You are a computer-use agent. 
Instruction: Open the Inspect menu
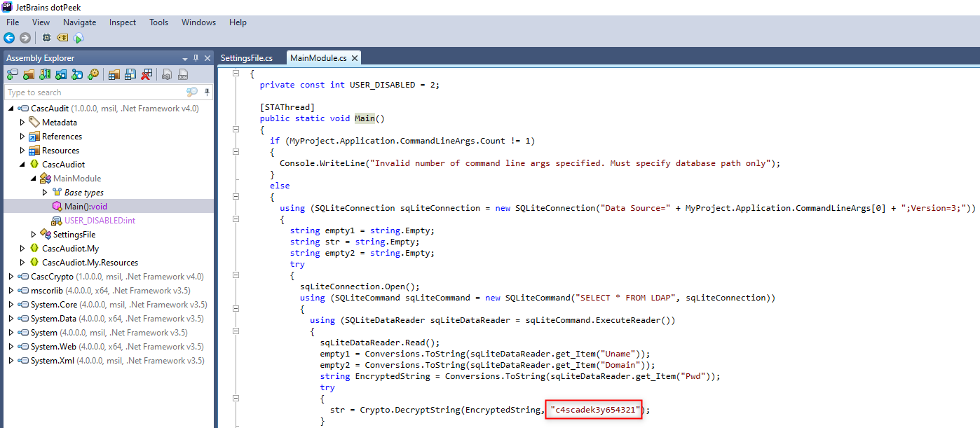123,22
